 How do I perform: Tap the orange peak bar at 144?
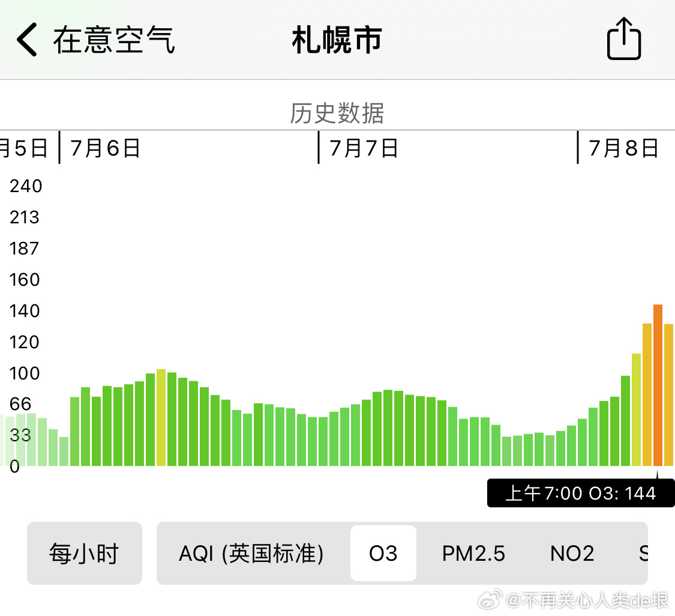pyautogui.click(x=658, y=384)
